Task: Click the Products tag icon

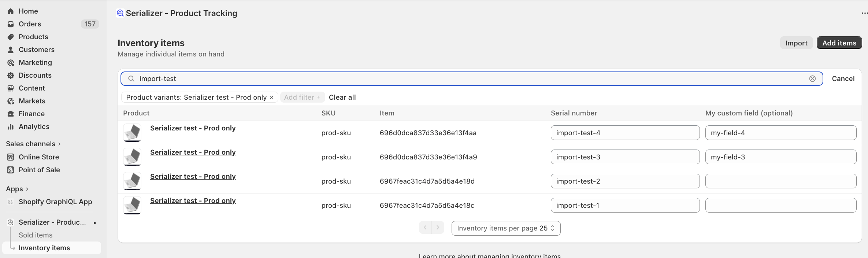Action: (x=11, y=37)
